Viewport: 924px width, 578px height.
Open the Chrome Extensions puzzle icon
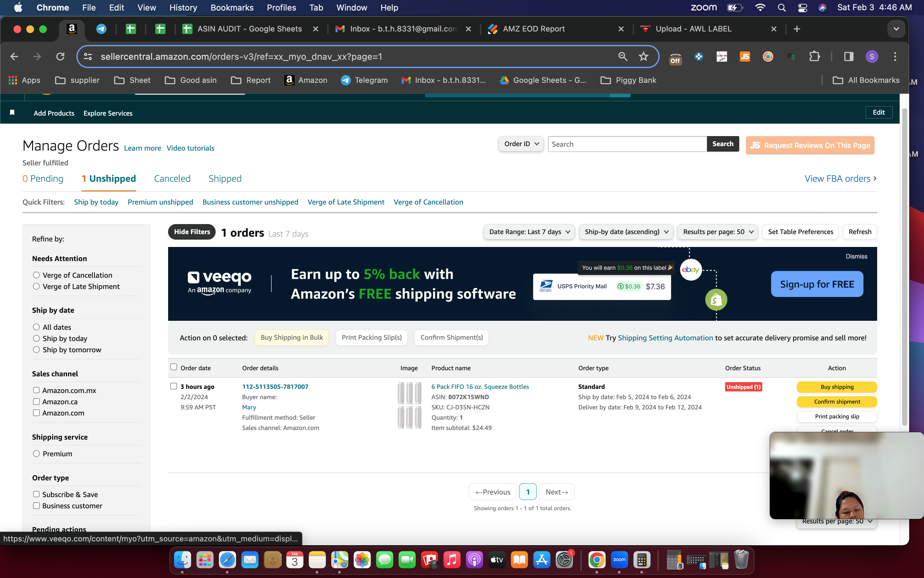[814, 57]
